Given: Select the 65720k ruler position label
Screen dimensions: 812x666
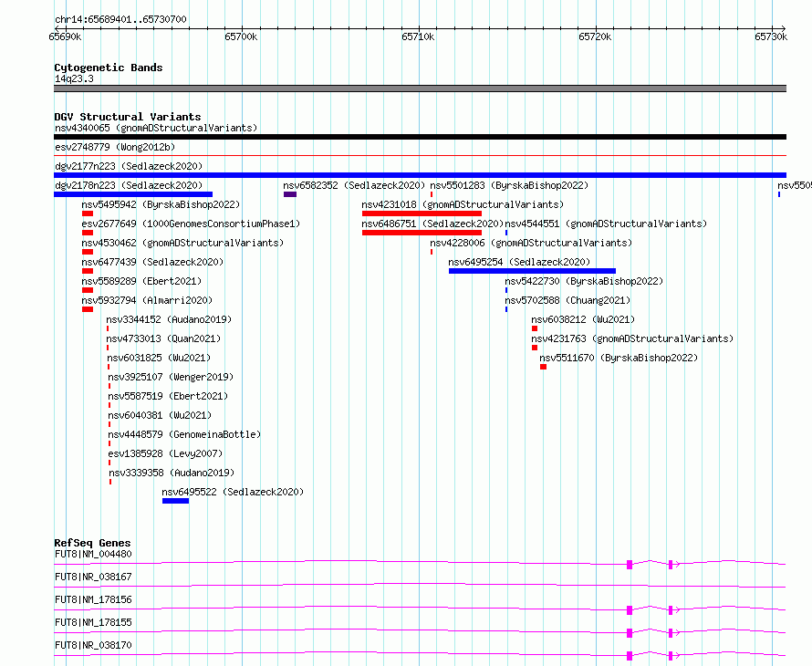Looking at the screenshot, I should coord(595,36).
